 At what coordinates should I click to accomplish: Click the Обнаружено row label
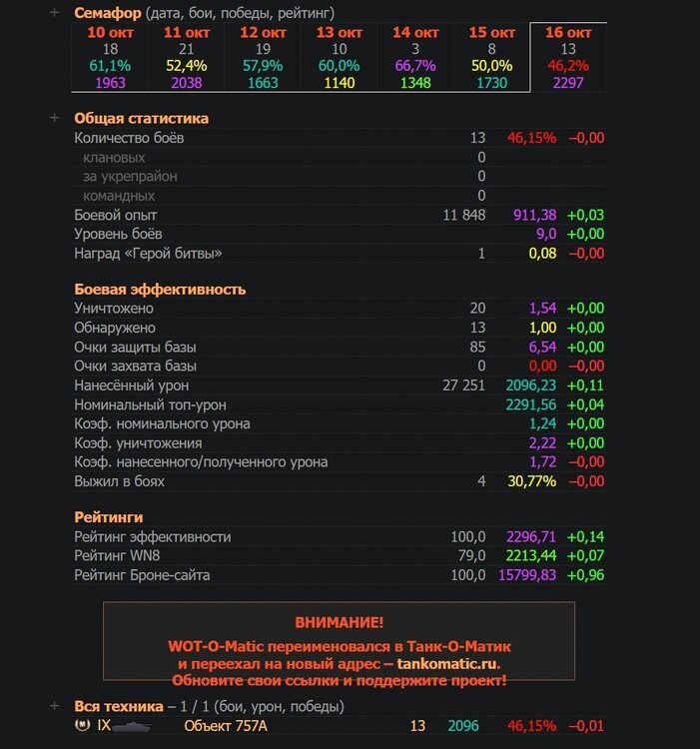coord(115,328)
